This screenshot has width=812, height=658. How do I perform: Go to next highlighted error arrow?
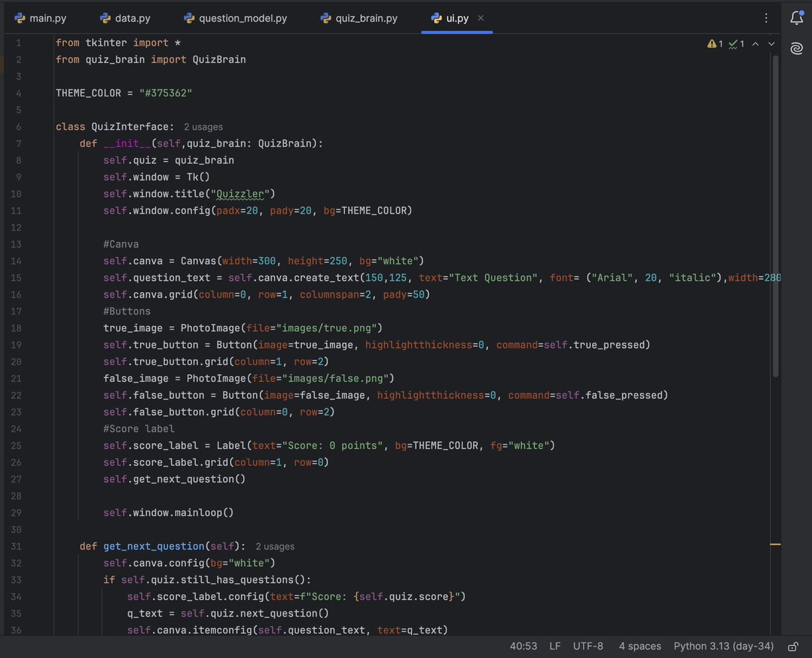pyautogui.click(x=771, y=43)
